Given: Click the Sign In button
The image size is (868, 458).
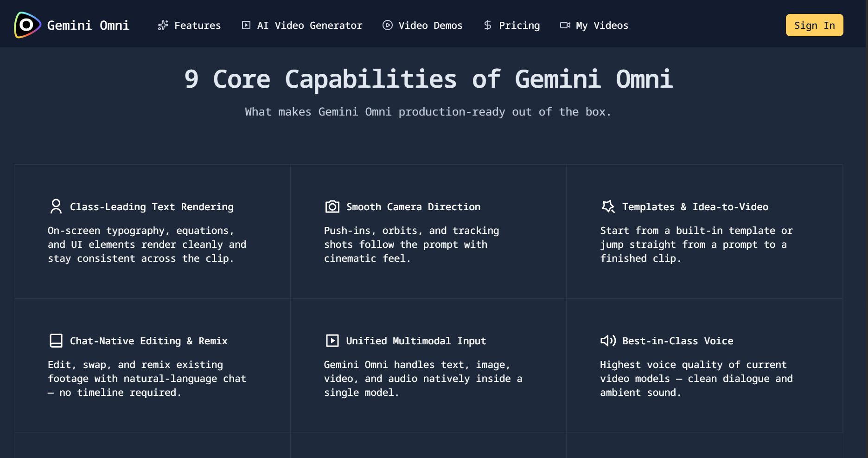Looking at the screenshot, I should pos(814,25).
